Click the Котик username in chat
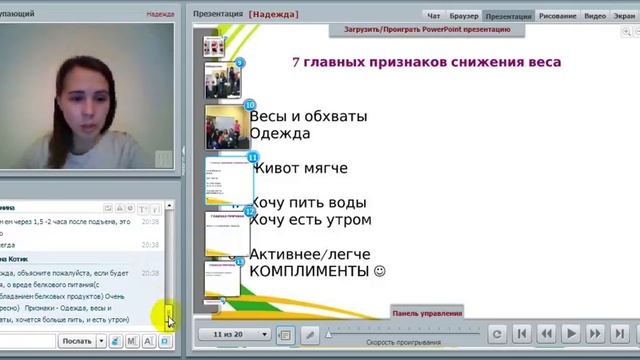640x360 pixels. click(x=14, y=259)
